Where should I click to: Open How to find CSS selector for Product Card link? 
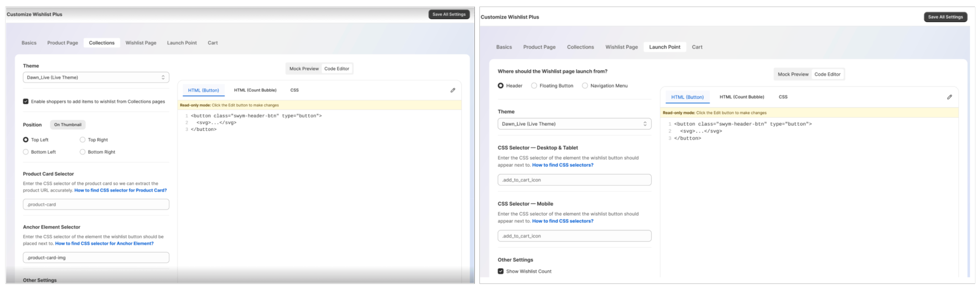click(x=120, y=190)
